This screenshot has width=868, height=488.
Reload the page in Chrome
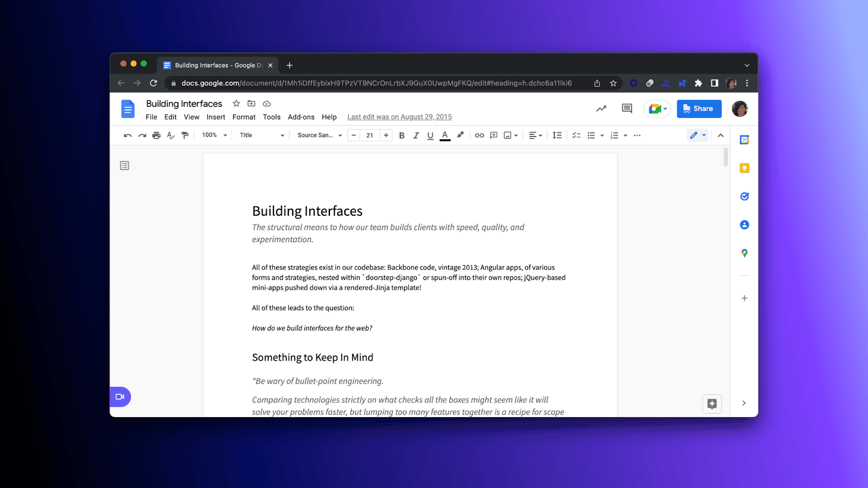coord(153,83)
